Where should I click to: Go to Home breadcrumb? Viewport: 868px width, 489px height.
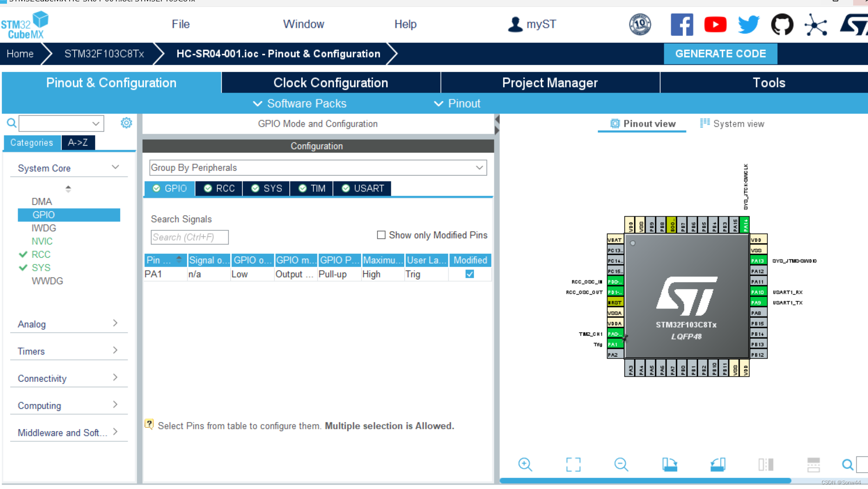(x=20, y=54)
